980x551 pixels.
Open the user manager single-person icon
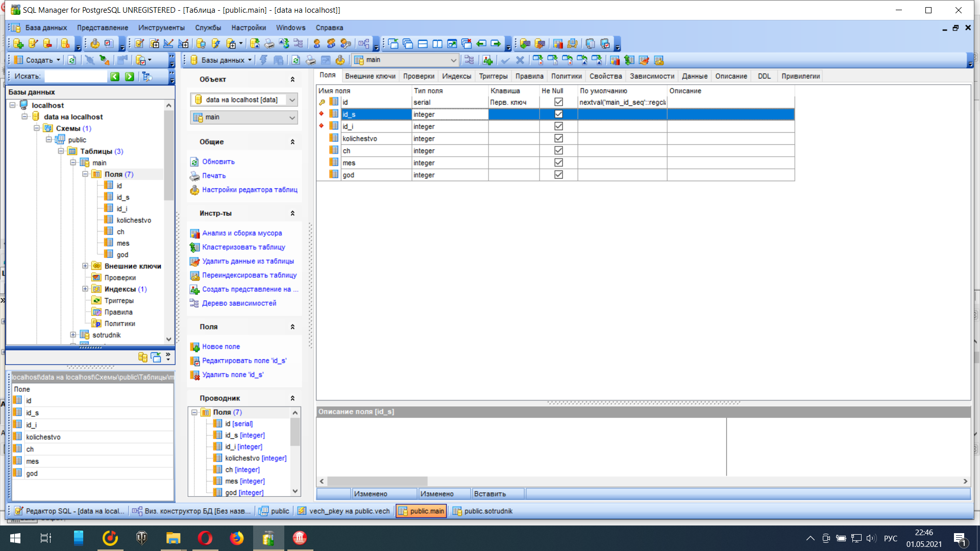(x=316, y=44)
